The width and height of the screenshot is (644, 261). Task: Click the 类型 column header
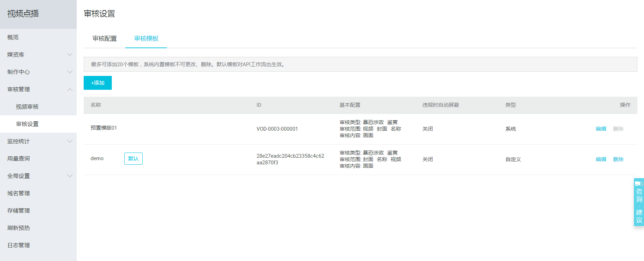click(511, 105)
